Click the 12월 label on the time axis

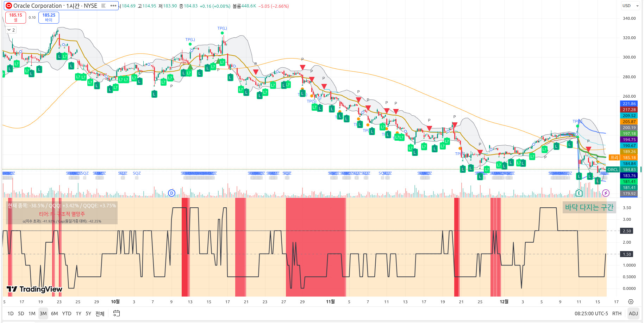point(504,301)
